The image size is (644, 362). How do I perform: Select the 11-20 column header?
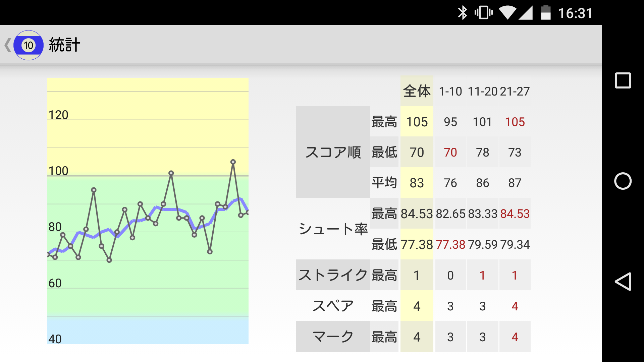pyautogui.click(x=482, y=91)
